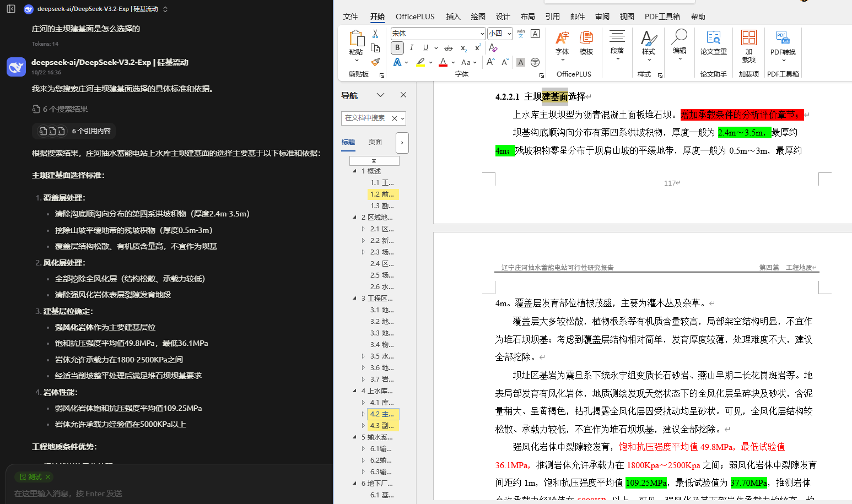Click the Cut scissors icon
The image size is (852, 504).
375,34
